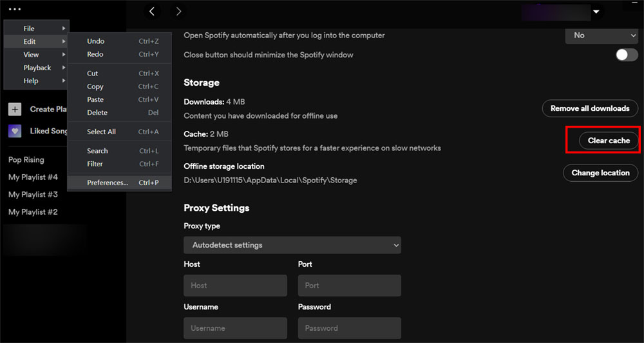This screenshot has width=644, height=343.
Task: Open Preferences from the Edit menu
Action: point(120,182)
